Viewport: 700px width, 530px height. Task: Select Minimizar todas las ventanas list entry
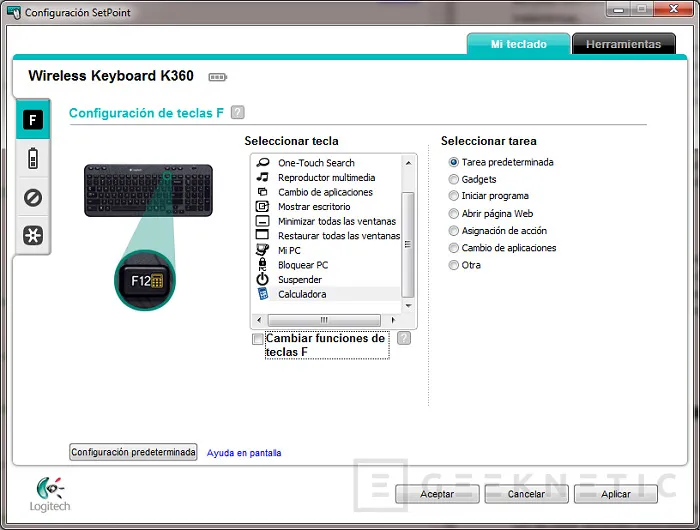[327, 221]
